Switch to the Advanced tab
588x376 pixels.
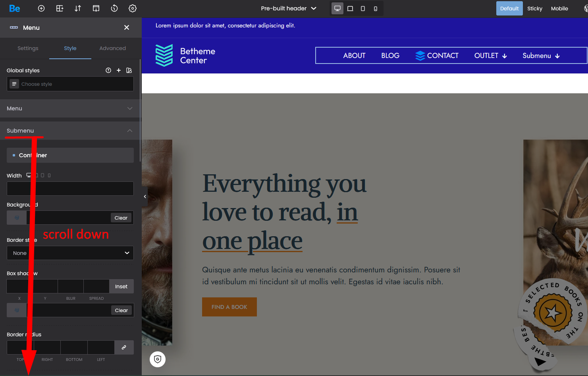tap(112, 48)
